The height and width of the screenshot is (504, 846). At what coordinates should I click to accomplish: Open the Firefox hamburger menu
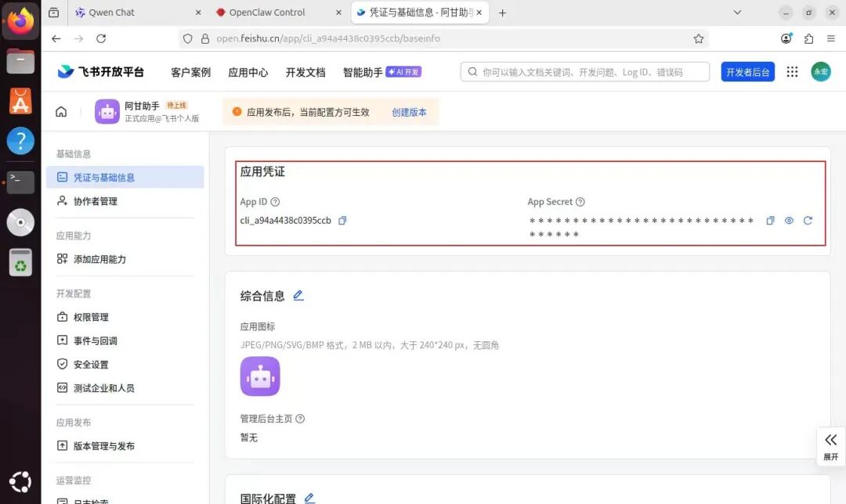(x=830, y=38)
